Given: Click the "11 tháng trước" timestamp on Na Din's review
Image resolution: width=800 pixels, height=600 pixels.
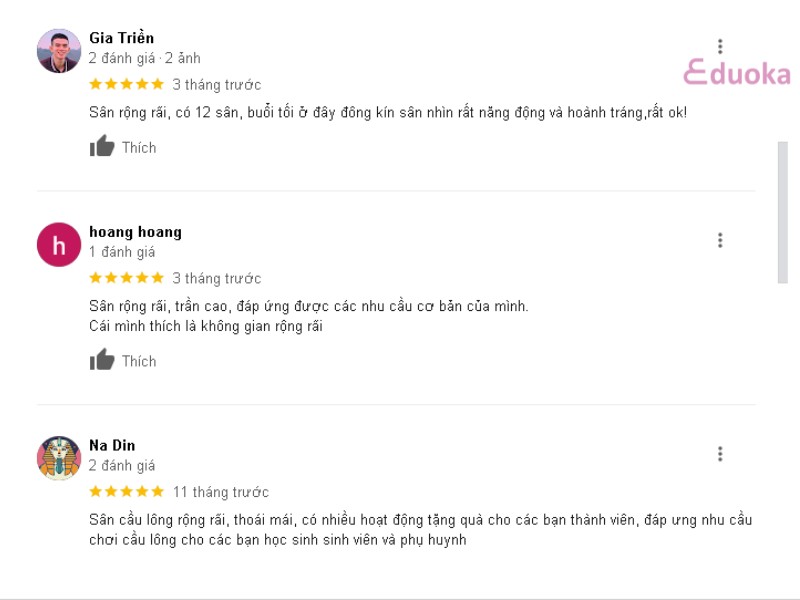Looking at the screenshot, I should click(220, 492).
